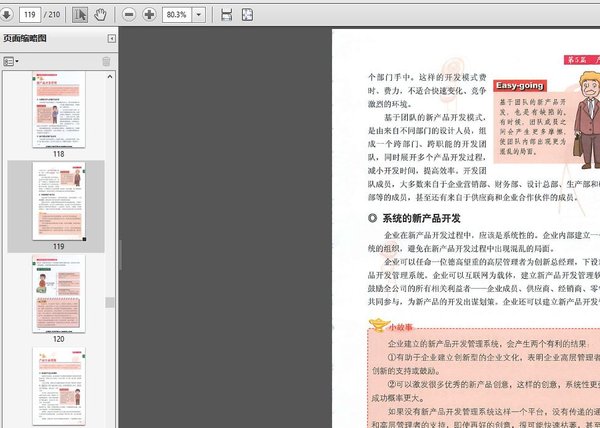Open the thumbnail below page 120
The height and width of the screenshot is (428, 600).
[59, 386]
